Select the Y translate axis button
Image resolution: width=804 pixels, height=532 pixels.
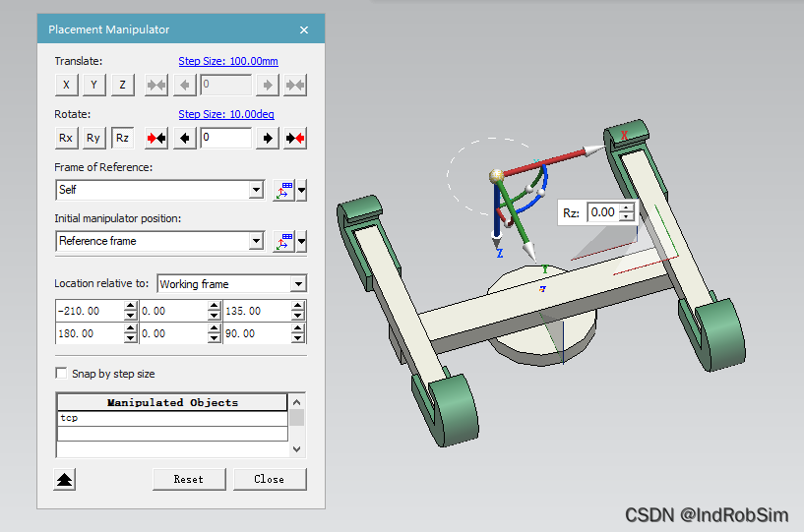pos(93,85)
